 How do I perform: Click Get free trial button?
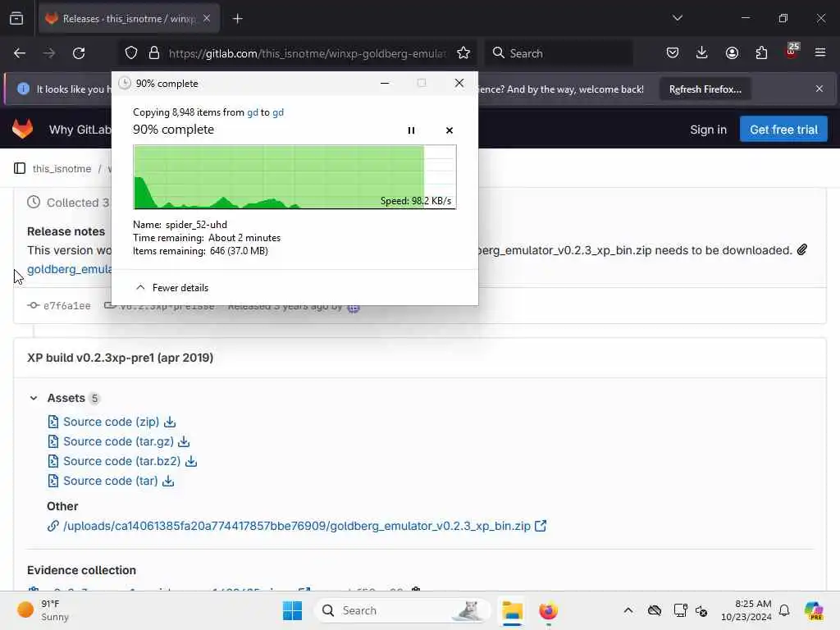point(783,130)
